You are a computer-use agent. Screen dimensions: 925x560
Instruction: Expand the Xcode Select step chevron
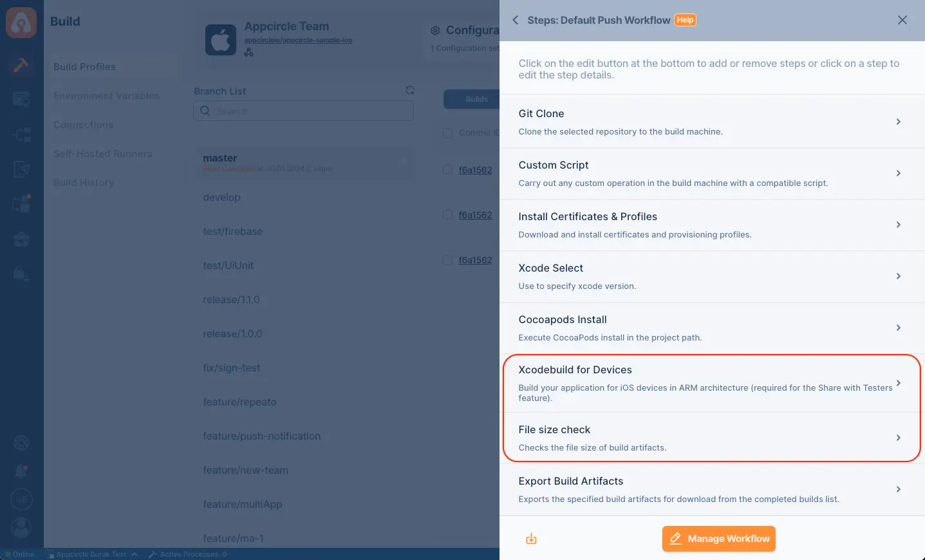(x=899, y=276)
